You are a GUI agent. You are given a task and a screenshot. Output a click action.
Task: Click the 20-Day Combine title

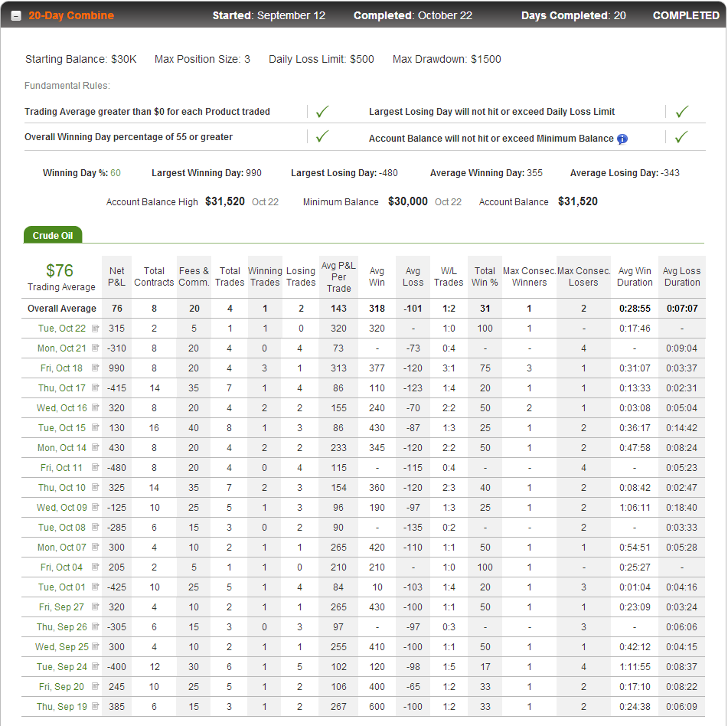click(x=71, y=15)
